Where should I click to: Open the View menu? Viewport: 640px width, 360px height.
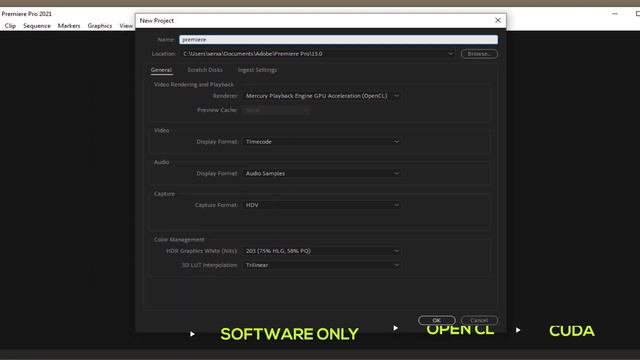[126, 26]
